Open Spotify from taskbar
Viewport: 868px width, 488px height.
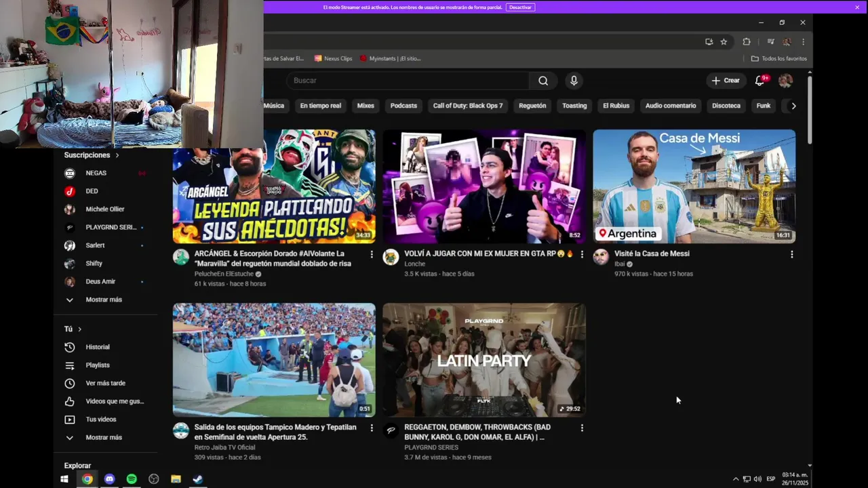(x=132, y=479)
